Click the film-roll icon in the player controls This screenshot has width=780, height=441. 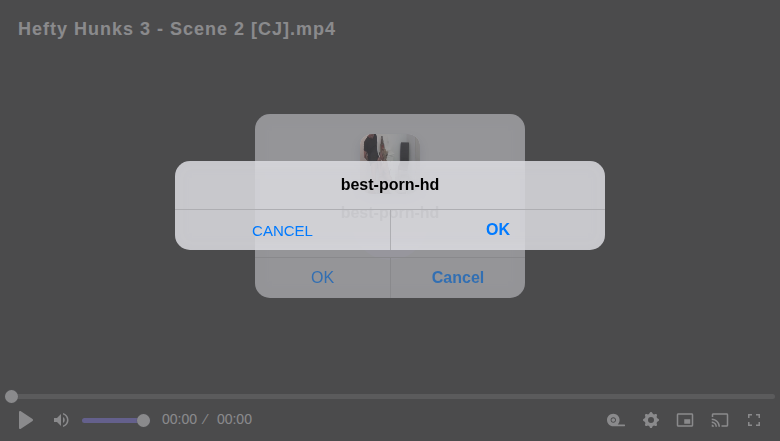[x=616, y=420]
